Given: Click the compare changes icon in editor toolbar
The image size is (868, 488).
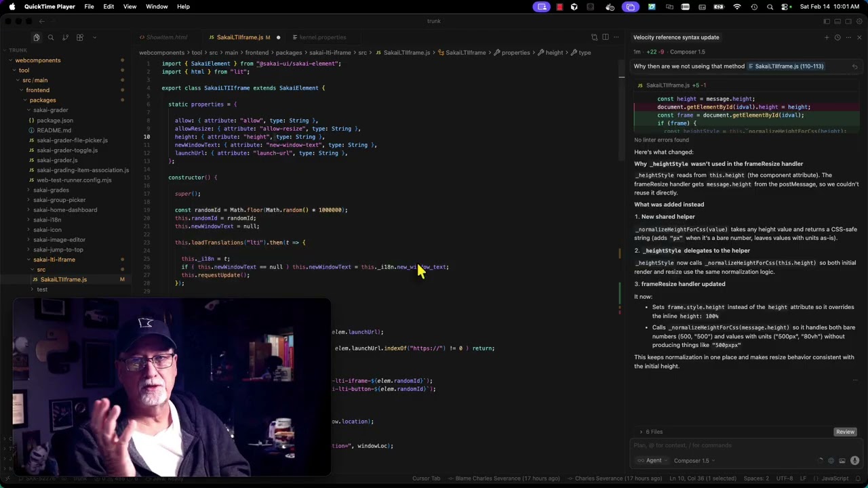Looking at the screenshot, I should [x=594, y=37].
